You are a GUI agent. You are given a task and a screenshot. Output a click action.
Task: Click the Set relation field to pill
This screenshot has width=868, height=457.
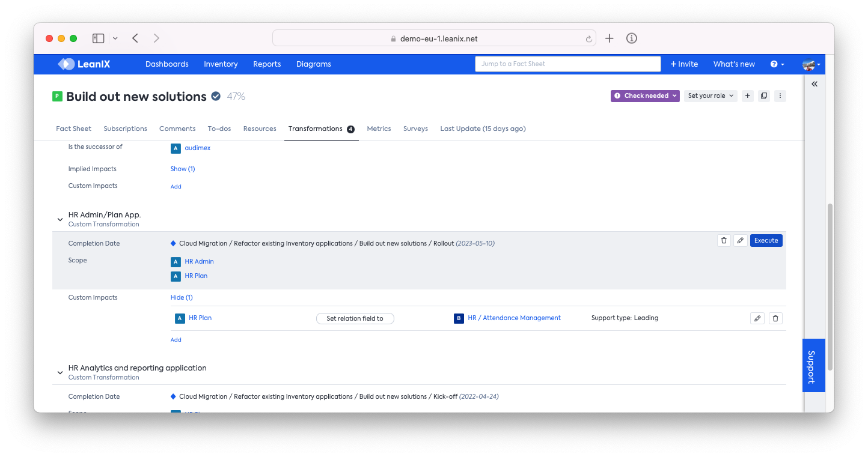(x=355, y=318)
